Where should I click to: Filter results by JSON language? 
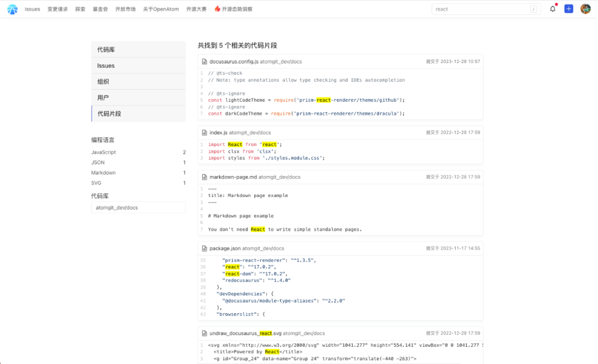pos(138,163)
